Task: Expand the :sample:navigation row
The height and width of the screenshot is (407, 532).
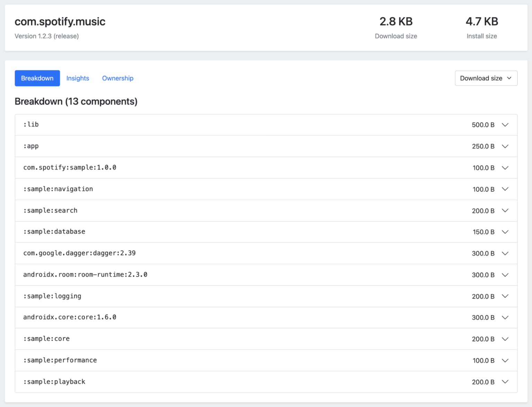Action: click(505, 189)
